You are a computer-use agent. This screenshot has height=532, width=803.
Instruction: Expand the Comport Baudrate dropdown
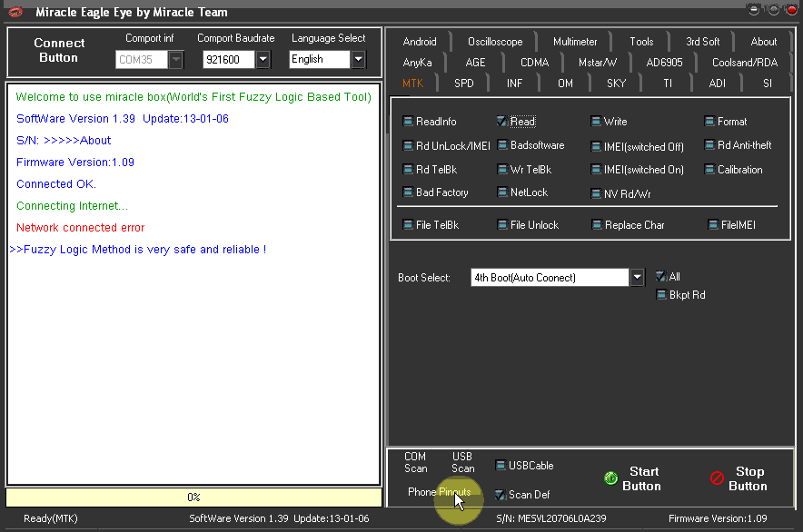click(x=263, y=59)
